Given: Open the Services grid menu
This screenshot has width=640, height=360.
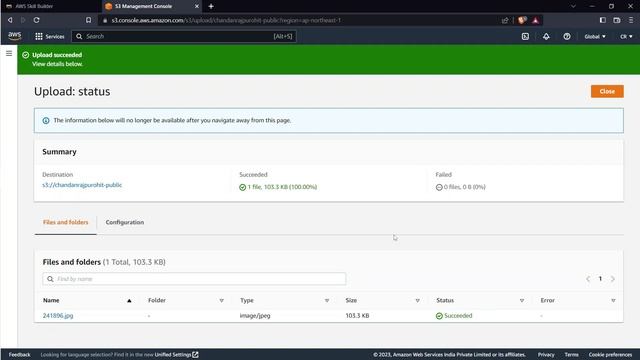Looking at the screenshot, I should coord(50,36).
